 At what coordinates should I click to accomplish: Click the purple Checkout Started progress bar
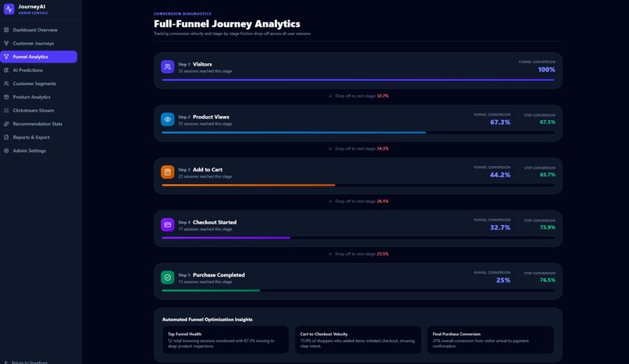click(226, 238)
